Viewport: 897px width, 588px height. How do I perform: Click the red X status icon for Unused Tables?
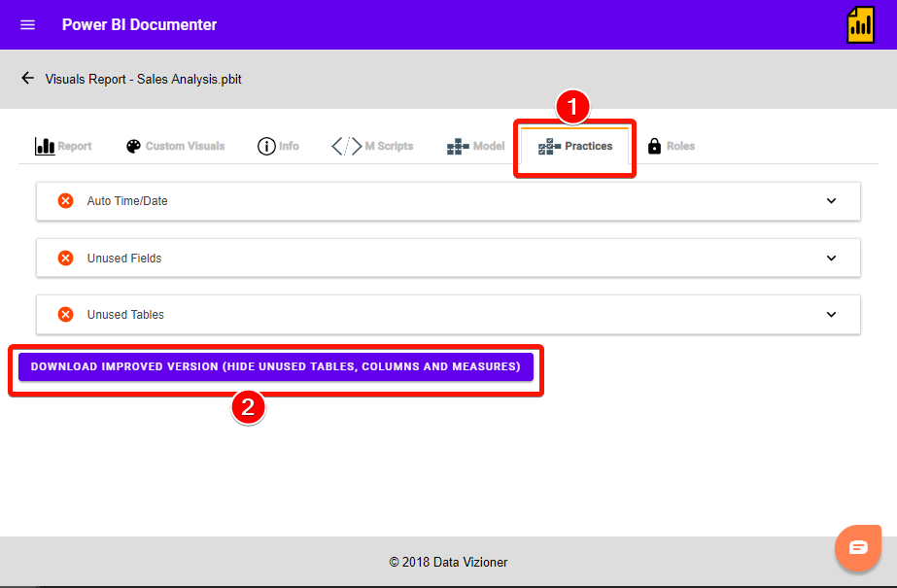pyautogui.click(x=66, y=315)
